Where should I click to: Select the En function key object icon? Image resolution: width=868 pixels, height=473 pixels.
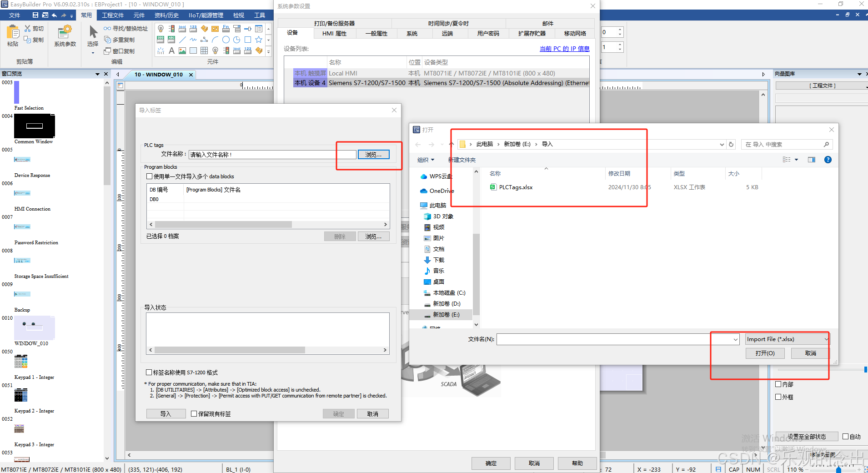(226, 29)
